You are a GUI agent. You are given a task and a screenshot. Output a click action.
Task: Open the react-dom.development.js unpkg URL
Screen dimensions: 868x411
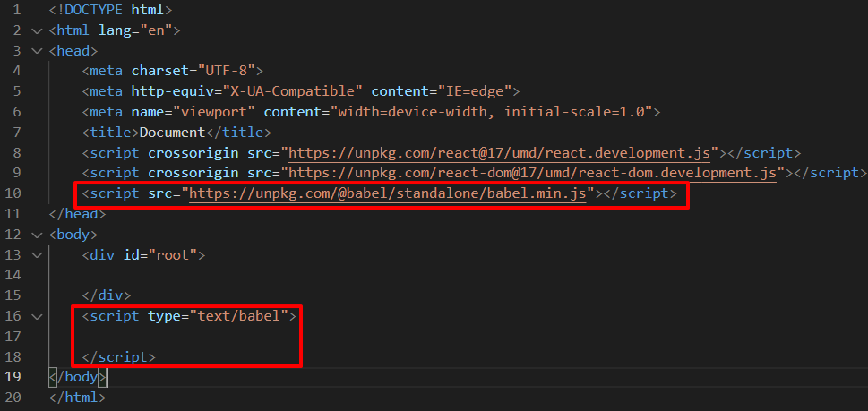(533, 173)
